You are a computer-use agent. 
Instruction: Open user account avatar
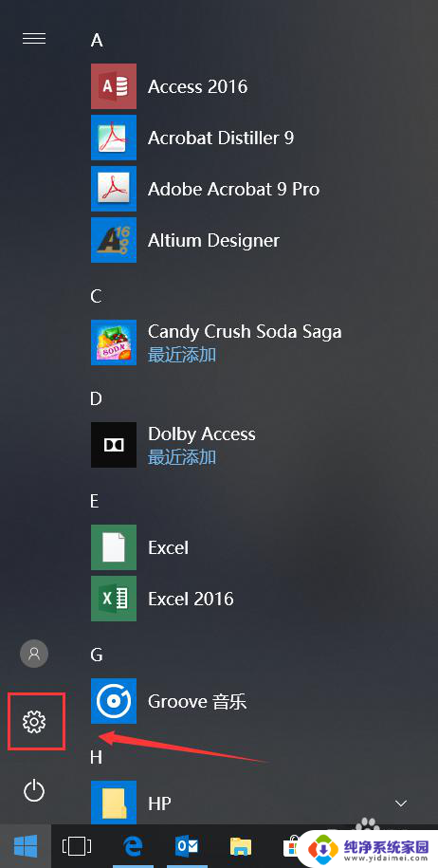[x=34, y=654]
